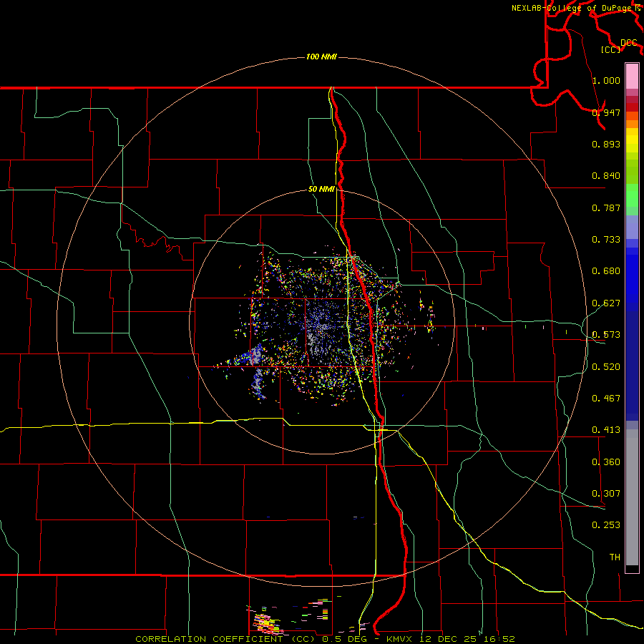This screenshot has width=644, height=644.
Task: Click the gray segment of the color bar
Action: pyautogui.click(x=632, y=497)
